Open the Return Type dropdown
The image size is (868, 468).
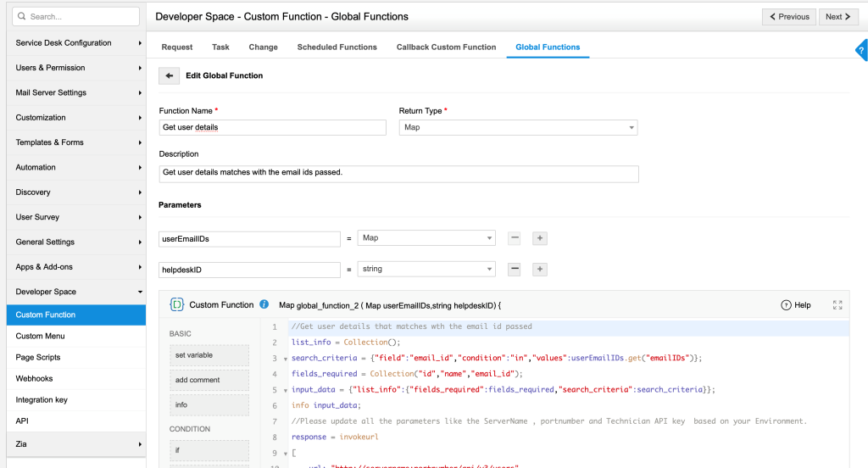(x=518, y=127)
